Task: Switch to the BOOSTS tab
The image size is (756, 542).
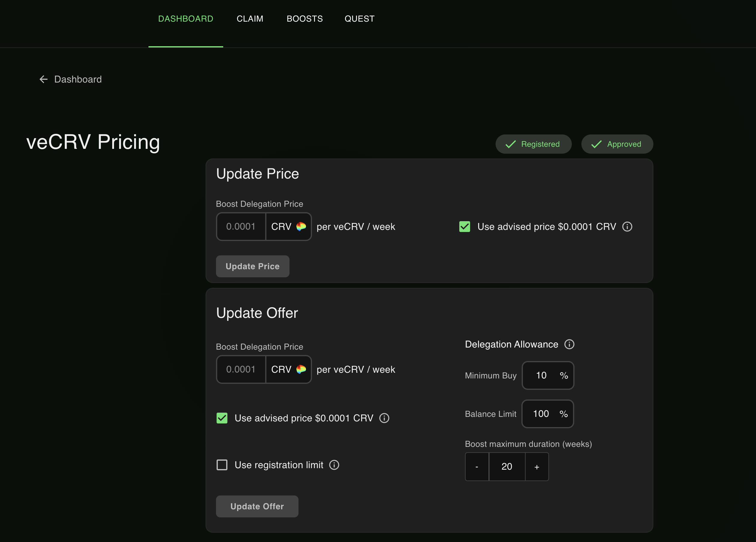Action: (x=304, y=19)
